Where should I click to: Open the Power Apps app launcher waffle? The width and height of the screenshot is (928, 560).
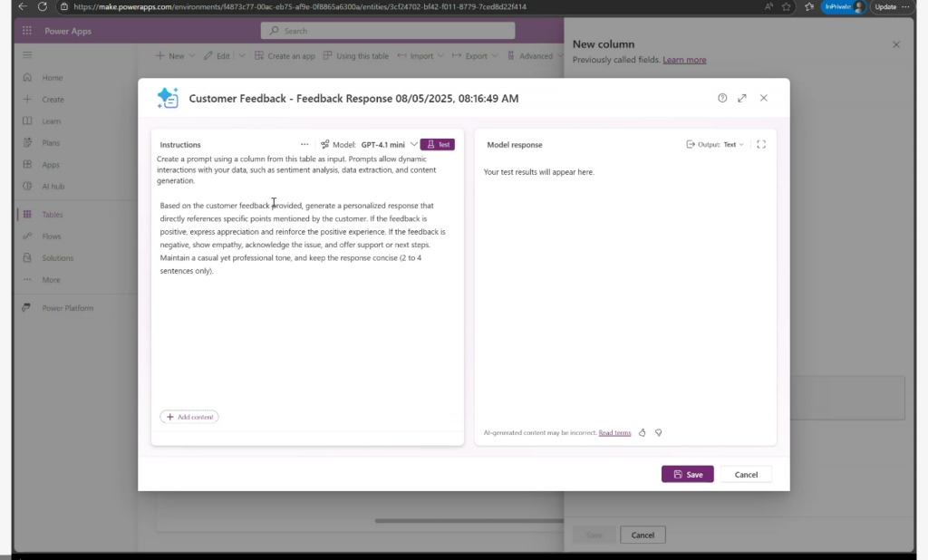27,31
